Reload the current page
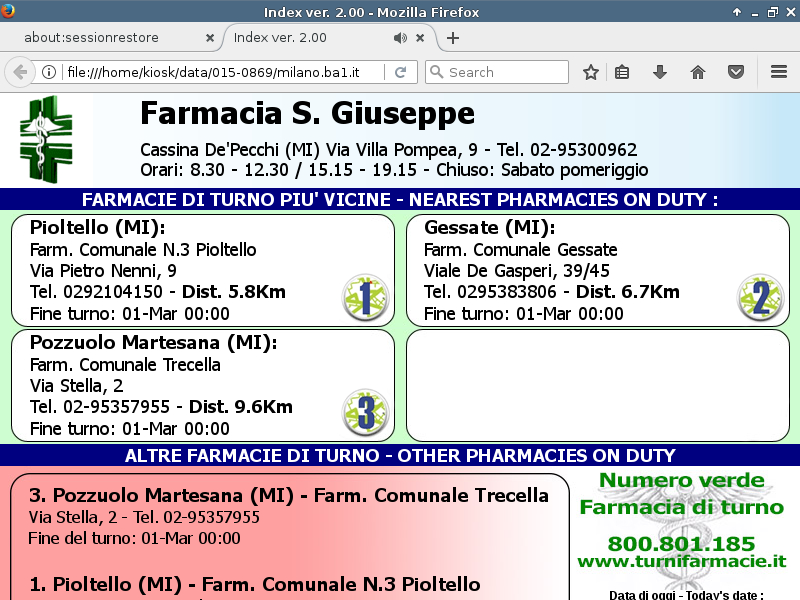Image resolution: width=800 pixels, height=600 pixels. (x=400, y=72)
